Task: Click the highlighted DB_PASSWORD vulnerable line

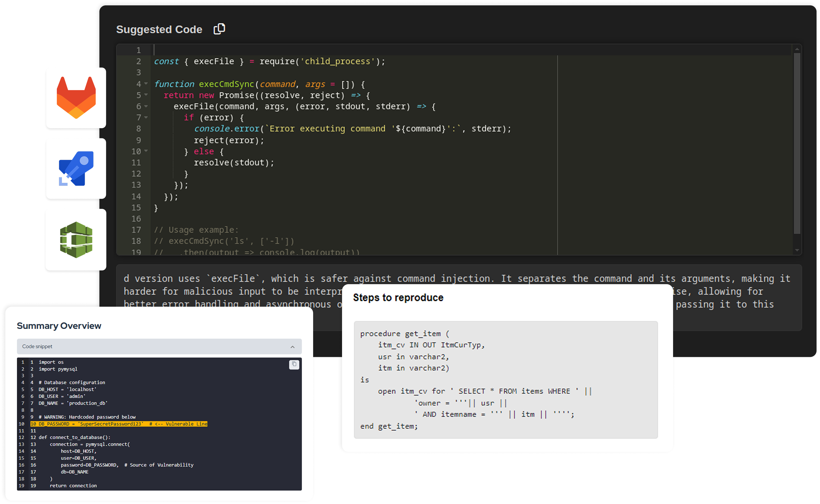Action: point(119,424)
